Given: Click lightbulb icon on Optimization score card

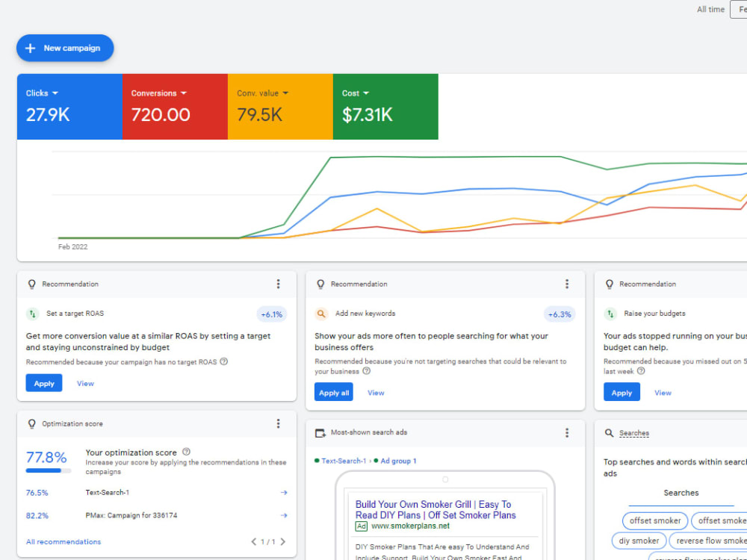Looking at the screenshot, I should 32,424.
